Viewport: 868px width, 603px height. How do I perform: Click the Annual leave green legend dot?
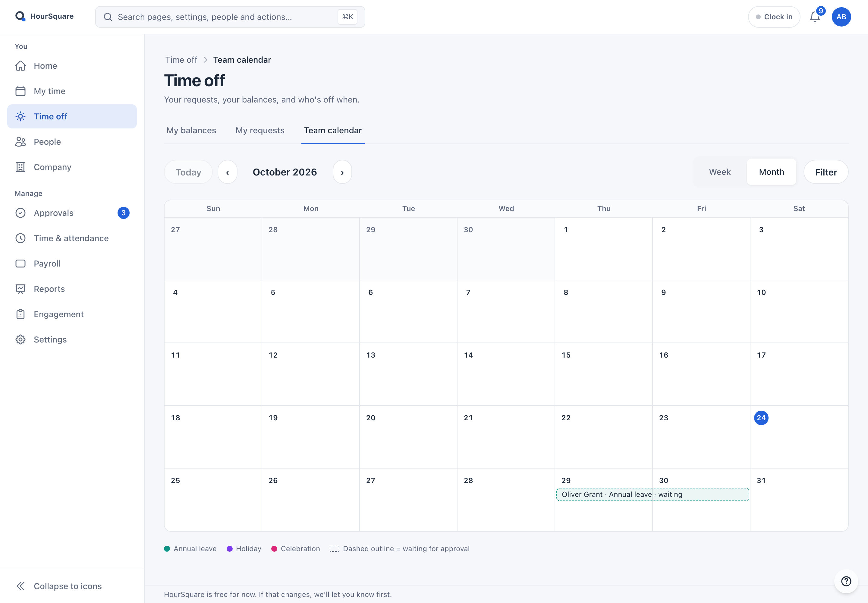pyautogui.click(x=167, y=549)
